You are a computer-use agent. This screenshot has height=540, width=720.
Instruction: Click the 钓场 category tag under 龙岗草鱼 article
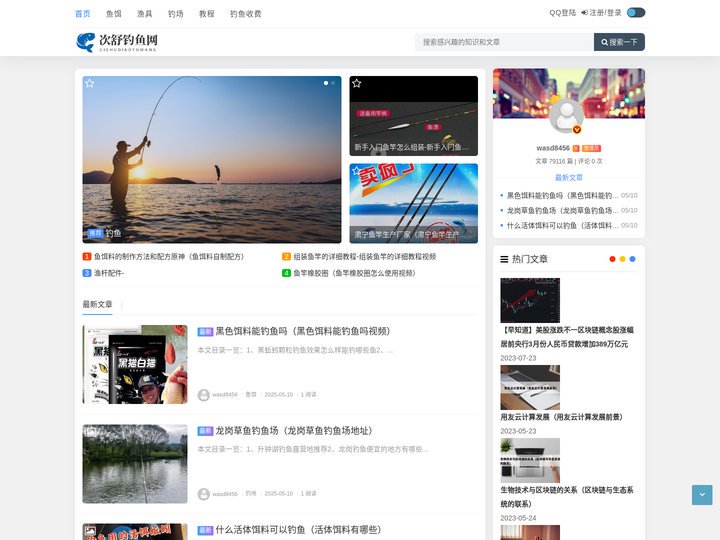pyautogui.click(x=251, y=494)
